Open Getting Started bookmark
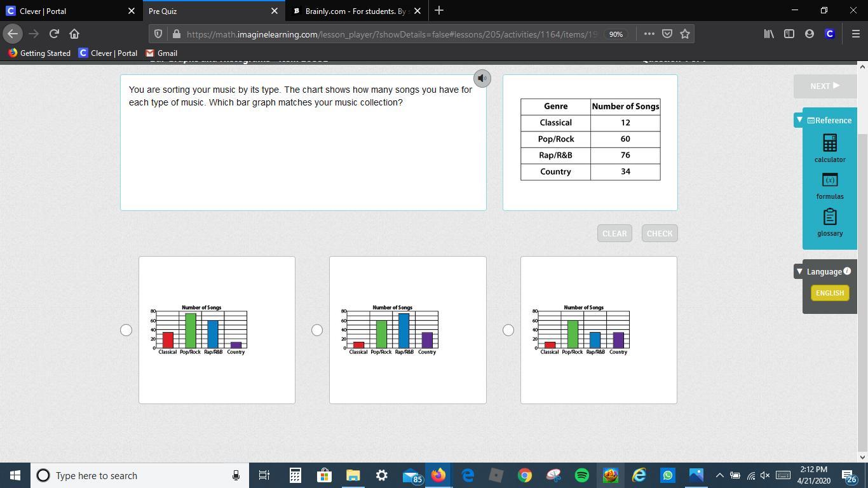Screen dimensions: 868x488 39,53
